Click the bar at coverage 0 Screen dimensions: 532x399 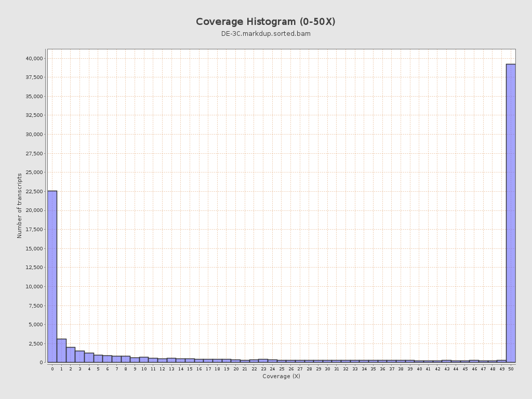click(52, 276)
